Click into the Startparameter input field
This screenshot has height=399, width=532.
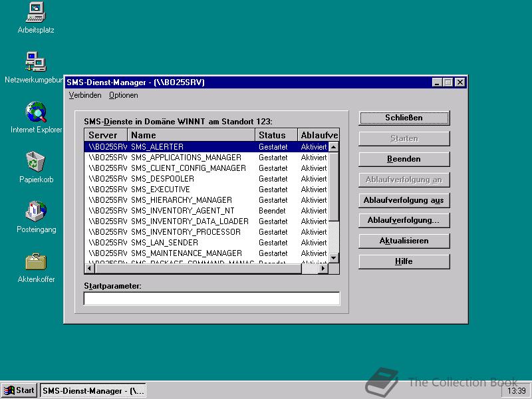pos(211,299)
